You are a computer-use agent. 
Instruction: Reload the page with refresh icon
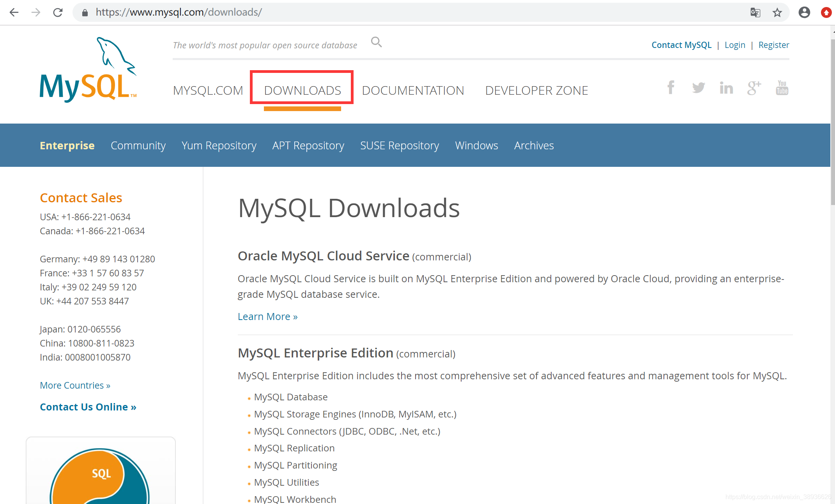[58, 12]
